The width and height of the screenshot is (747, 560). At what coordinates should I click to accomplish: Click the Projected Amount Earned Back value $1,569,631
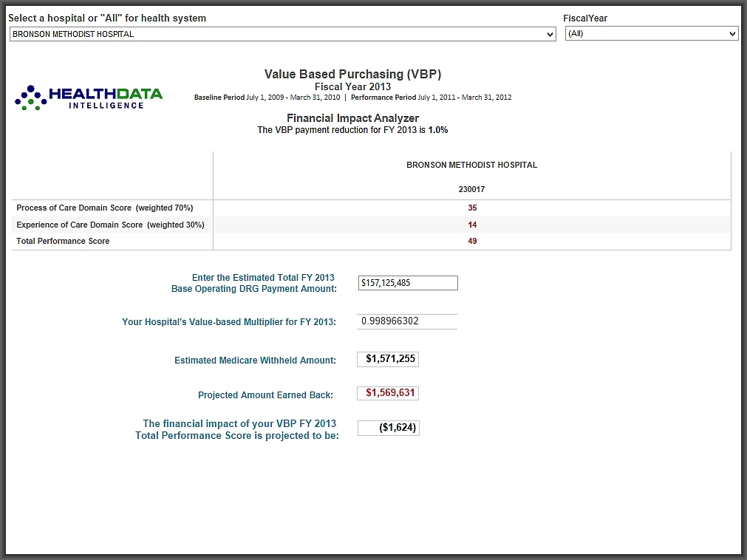point(388,393)
